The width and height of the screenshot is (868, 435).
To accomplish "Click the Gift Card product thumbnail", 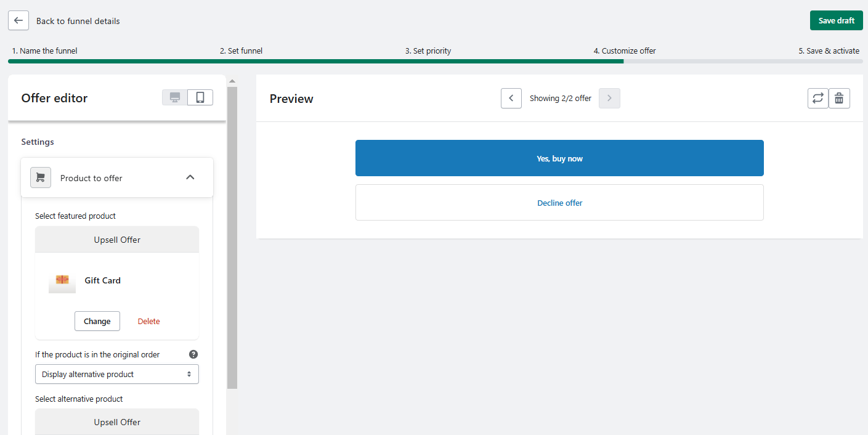I will click(x=62, y=280).
